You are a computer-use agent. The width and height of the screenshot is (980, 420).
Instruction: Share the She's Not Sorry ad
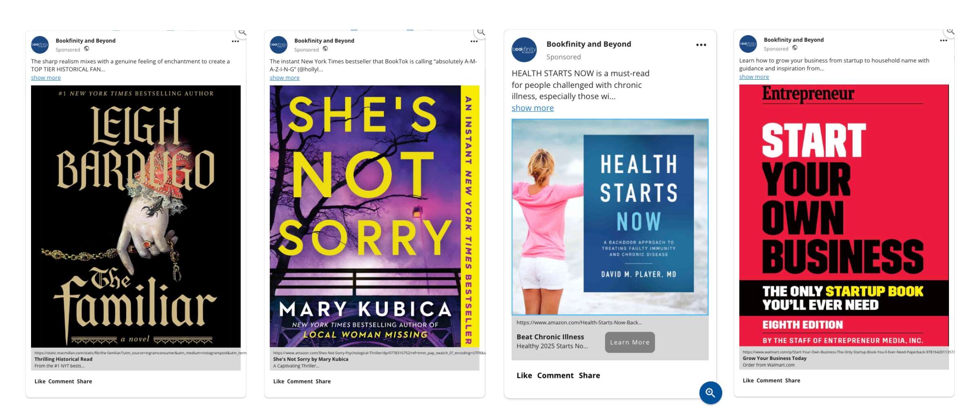click(x=323, y=381)
